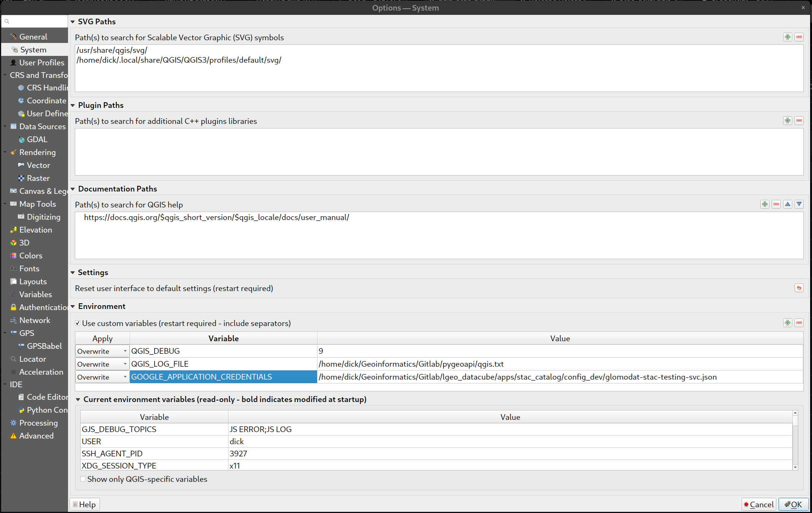812x513 pixels.
Task: Collapse the SVG Paths section
Action: tap(73, 22)
